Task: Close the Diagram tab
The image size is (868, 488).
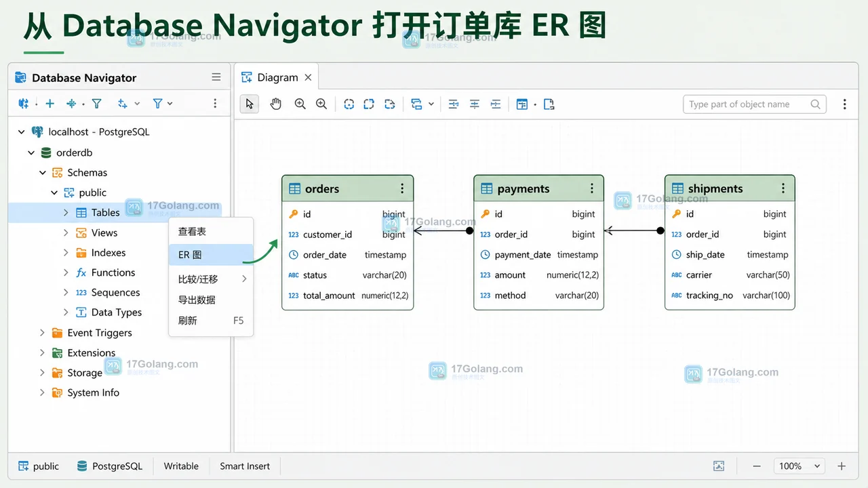Action: pyautogui.click(x=308, y=77)
